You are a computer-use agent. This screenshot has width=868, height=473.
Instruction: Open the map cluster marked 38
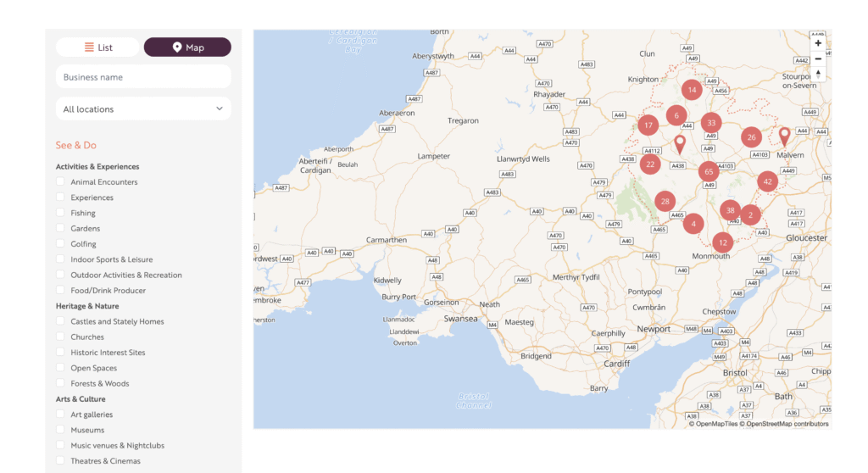click(731, 210)
